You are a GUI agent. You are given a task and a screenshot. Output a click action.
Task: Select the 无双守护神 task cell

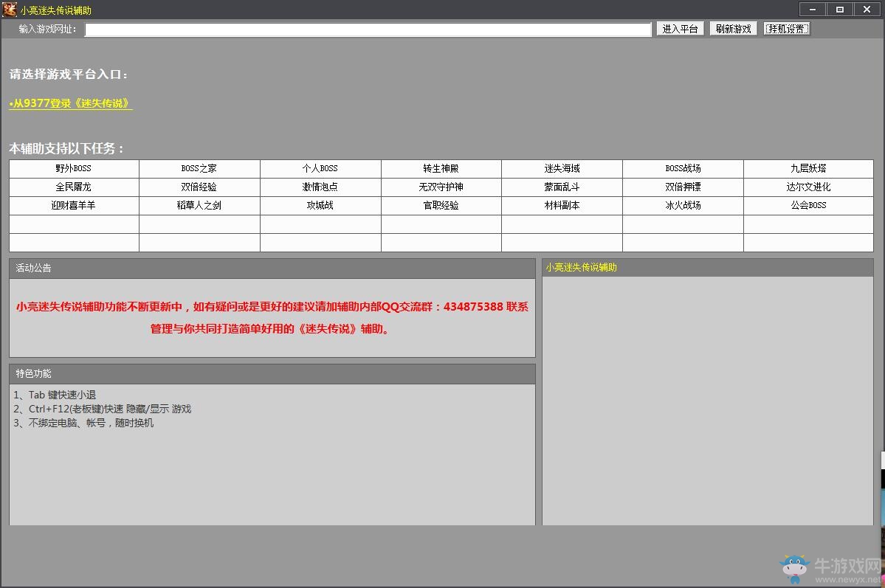click(441, 187)
